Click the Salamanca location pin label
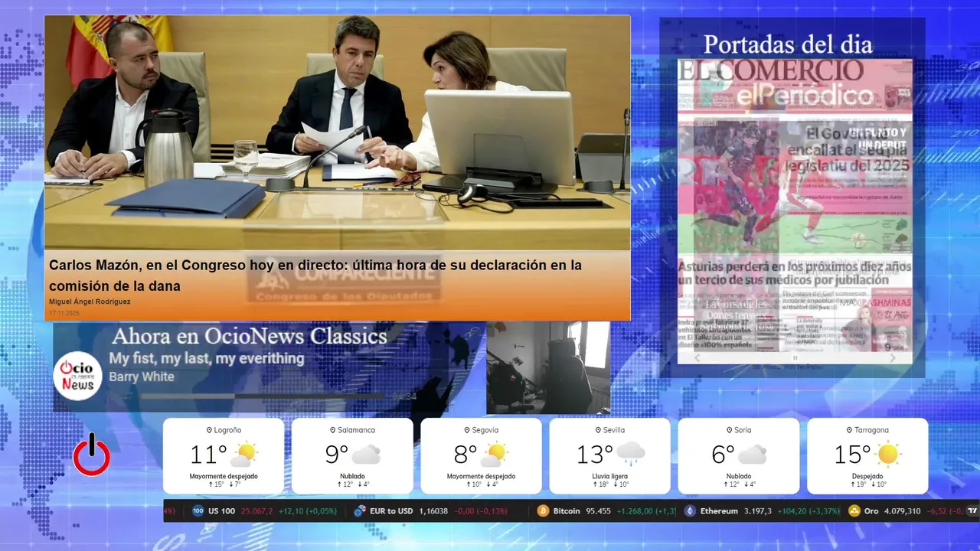 click(x=352, y=430)
